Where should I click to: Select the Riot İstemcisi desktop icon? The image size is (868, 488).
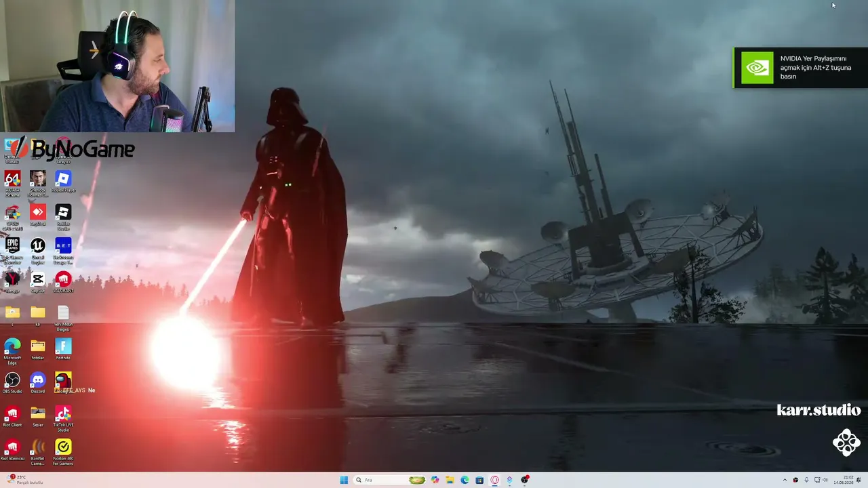coord(12,450)
